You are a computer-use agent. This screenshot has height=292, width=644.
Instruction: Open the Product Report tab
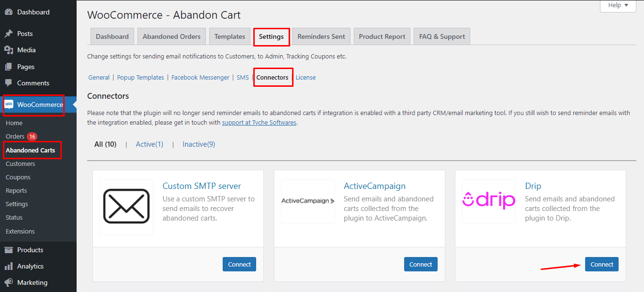[x=382, y=36]
